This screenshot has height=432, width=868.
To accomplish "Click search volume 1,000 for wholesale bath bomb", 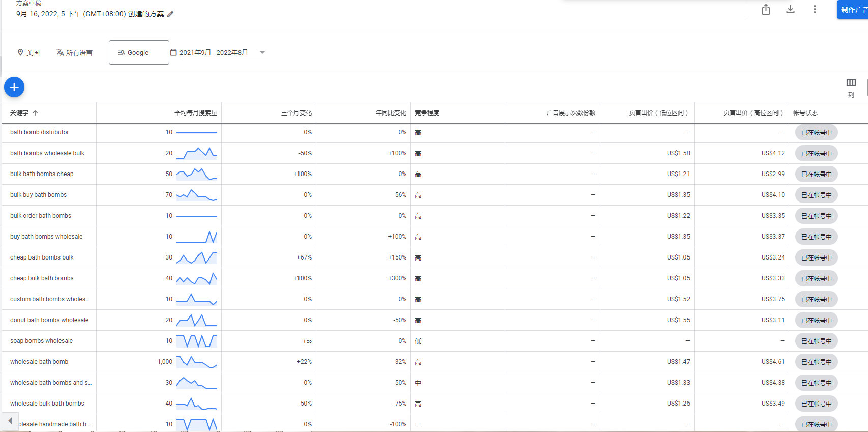I will [x=165, y=362].
